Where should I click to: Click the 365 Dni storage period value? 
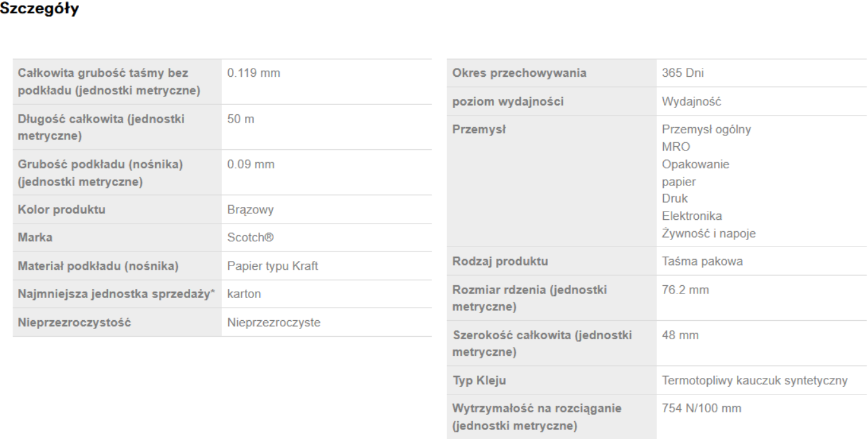point(683,73)
